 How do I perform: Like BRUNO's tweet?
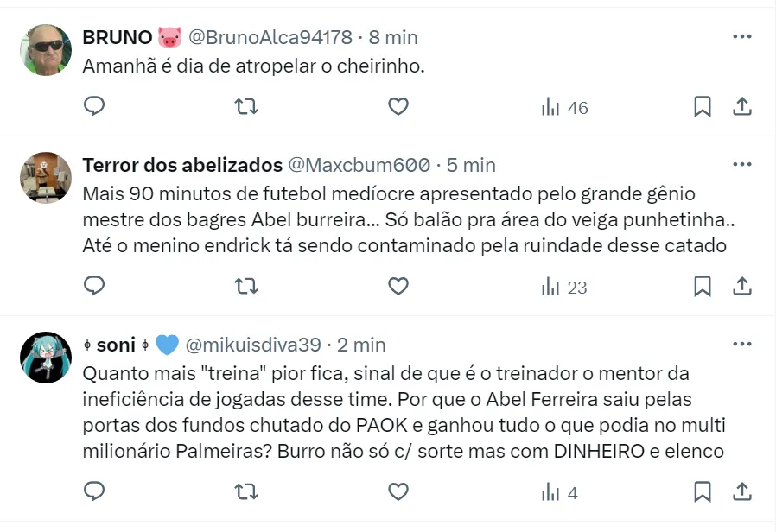tap(398, 106)
